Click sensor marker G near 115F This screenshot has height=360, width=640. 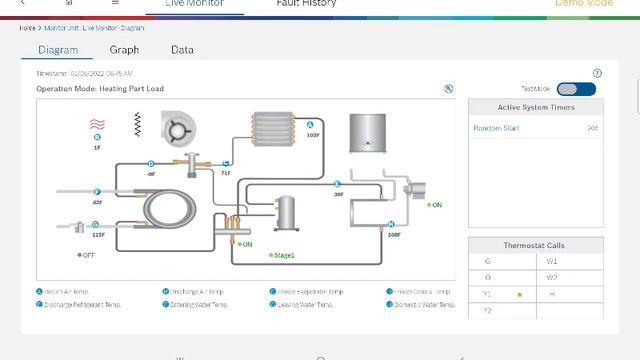tap(95, 224)
